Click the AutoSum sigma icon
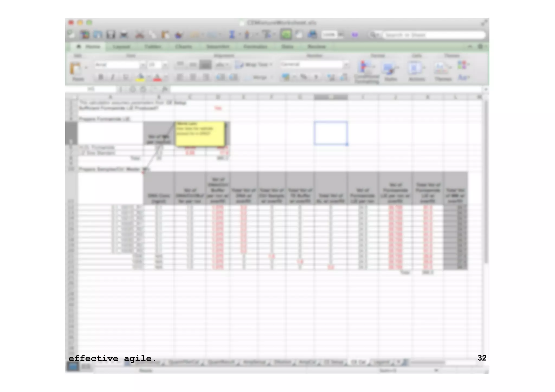The image size is (555, 392). click(x=232, y=35)
